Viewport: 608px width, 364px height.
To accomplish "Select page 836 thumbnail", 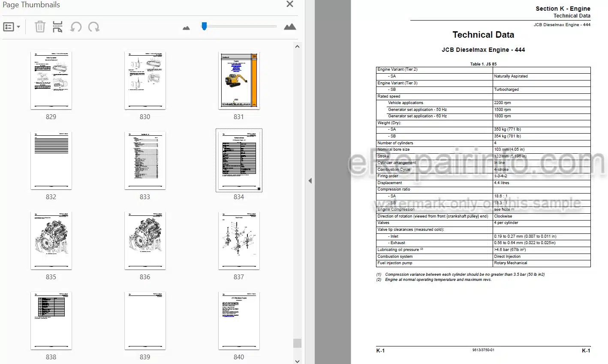I will point(145,241).
